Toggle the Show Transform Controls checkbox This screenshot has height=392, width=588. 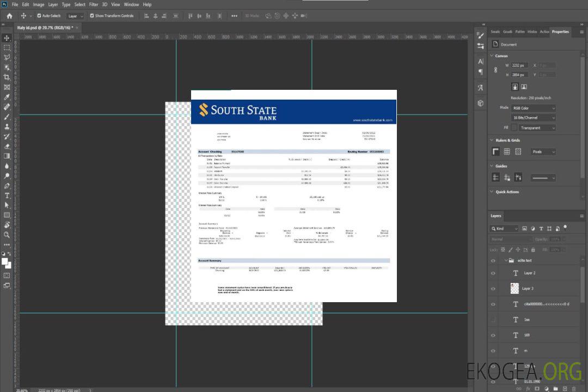click(x=92, y=16)
